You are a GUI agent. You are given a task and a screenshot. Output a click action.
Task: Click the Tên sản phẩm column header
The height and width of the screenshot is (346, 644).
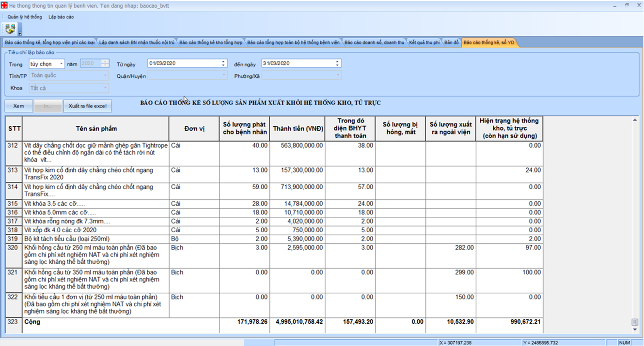[96, 129]
